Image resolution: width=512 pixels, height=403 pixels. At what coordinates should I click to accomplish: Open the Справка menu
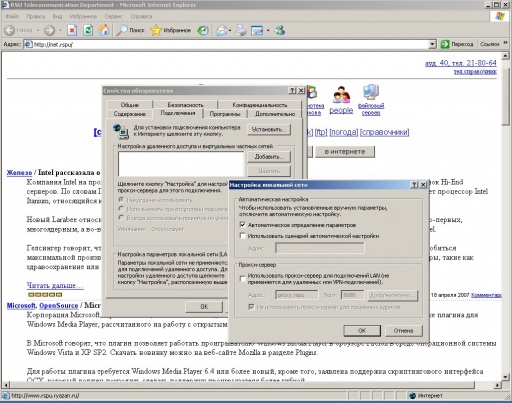click(x=141, y=16)
